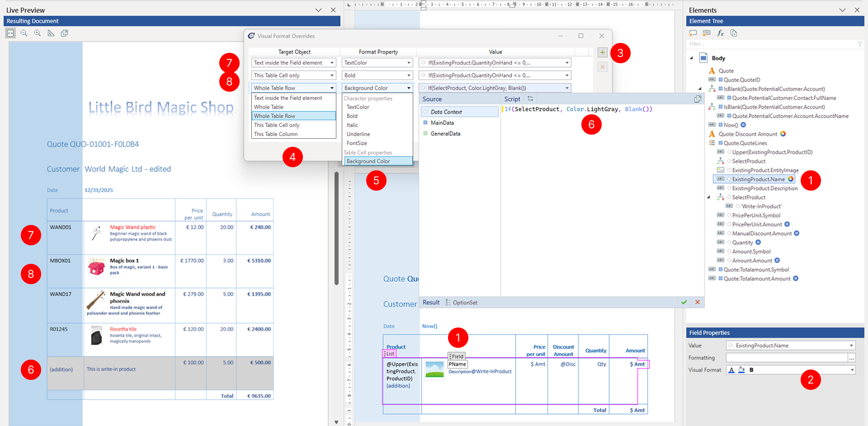868x426 pixels.
Task: Click the fit-to-width icon in Live Preview toolbar
Action: [x=10, y=33]
